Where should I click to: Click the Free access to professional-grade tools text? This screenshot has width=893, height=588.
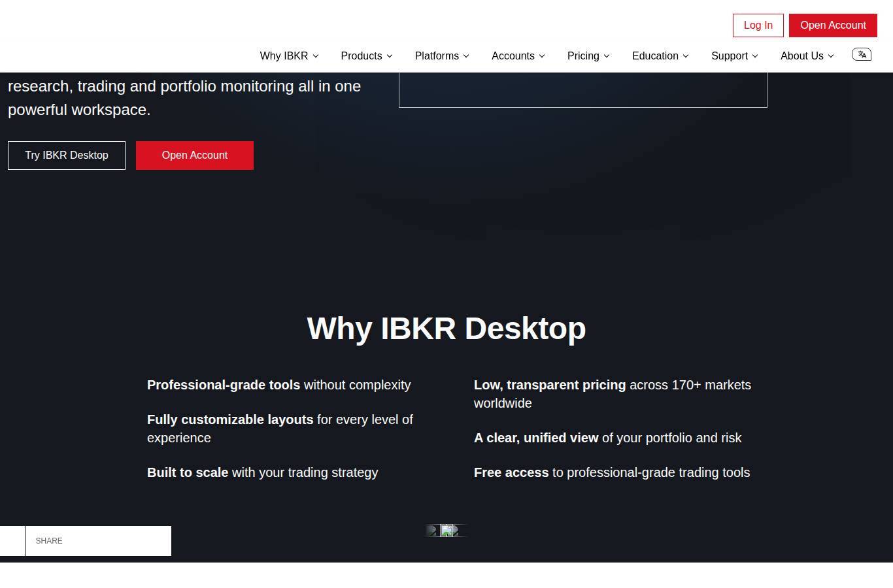[x=612, y=472]
